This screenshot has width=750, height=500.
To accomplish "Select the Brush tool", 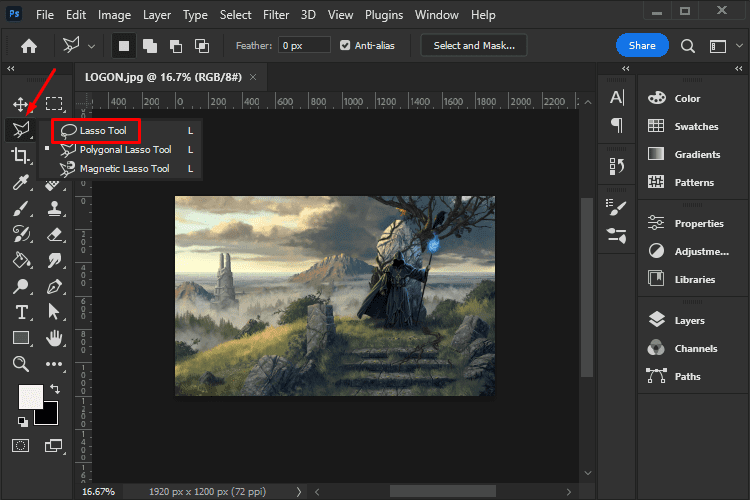I will [x=20, y=209].
